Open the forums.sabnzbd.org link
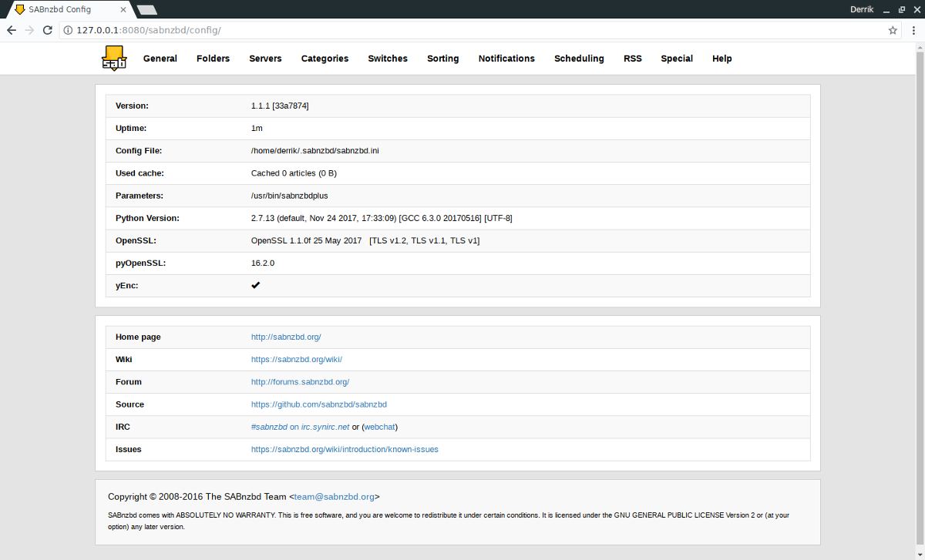 pos(301,382)
